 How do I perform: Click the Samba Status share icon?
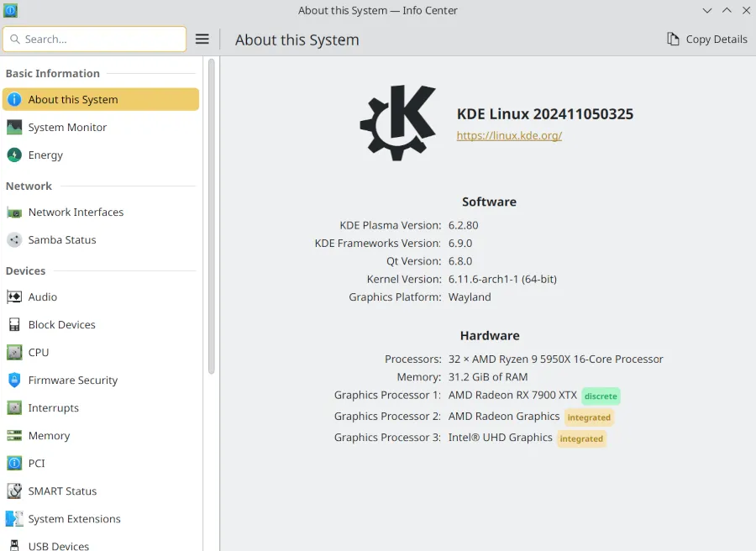click(14, 239)
